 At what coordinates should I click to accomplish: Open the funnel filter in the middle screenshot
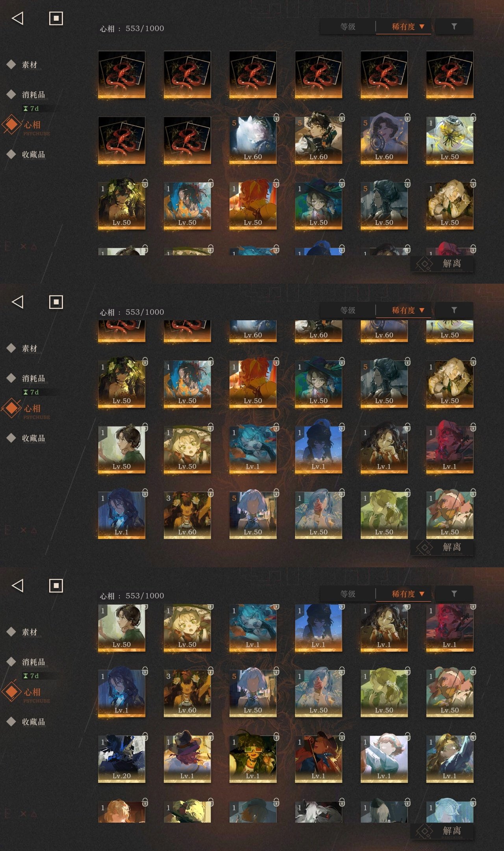(x=454, y=310)
